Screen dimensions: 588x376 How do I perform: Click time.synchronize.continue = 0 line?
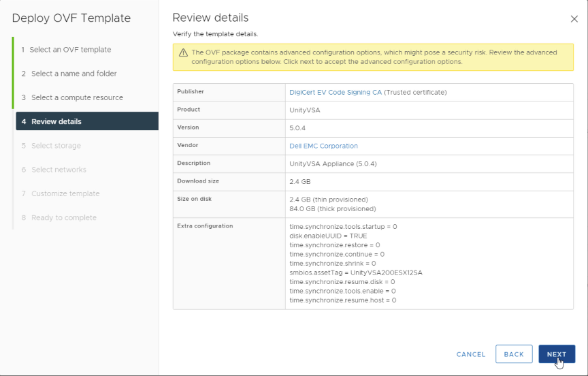337,255
